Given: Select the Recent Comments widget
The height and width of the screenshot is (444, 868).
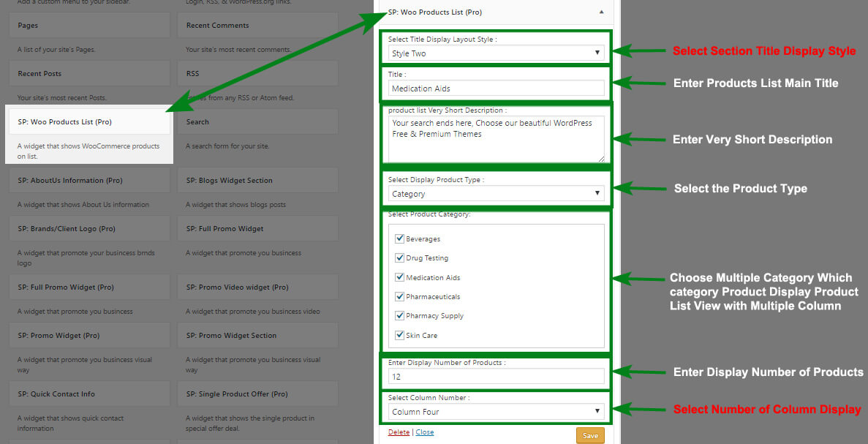Looking at the screenshot, I should coord(258,26).
